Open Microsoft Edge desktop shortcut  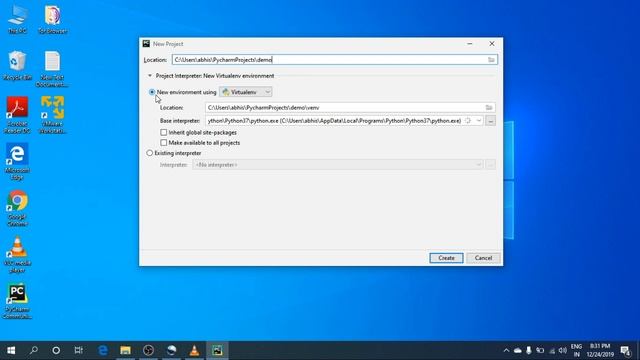click(17, 162)
